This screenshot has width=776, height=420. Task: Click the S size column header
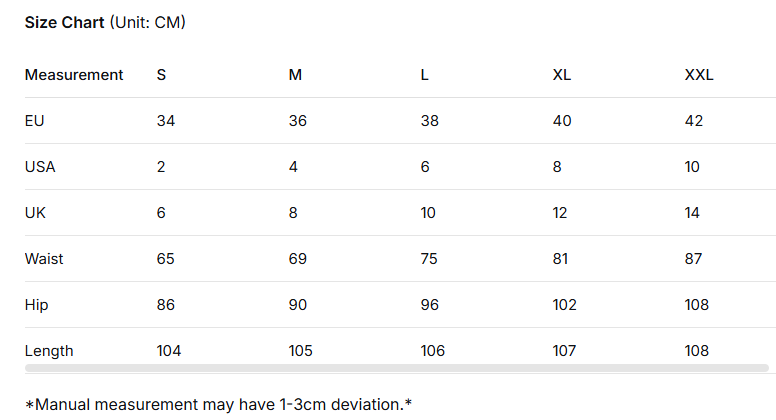tap(161, 75)
